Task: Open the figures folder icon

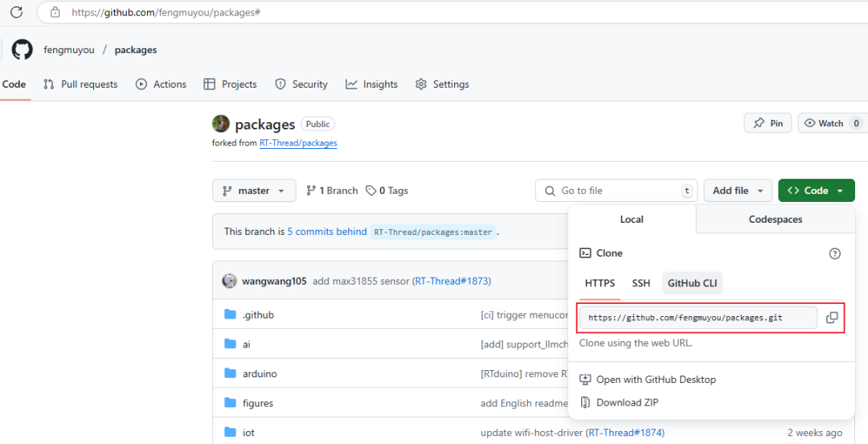Action: 231,403
